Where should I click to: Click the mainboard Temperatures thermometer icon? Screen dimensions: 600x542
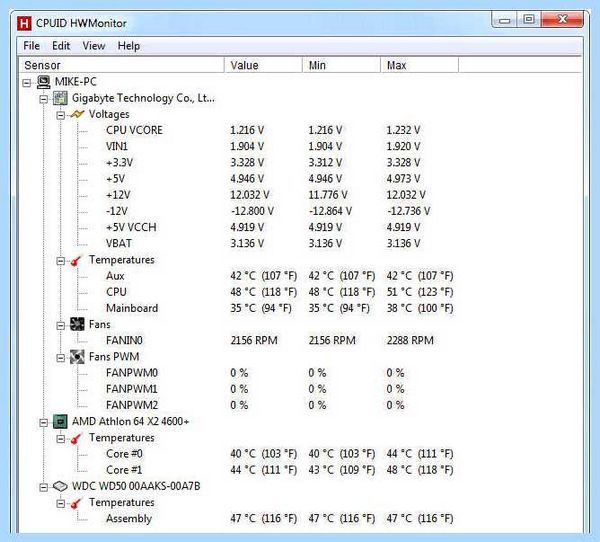click(x=77, y=260)
